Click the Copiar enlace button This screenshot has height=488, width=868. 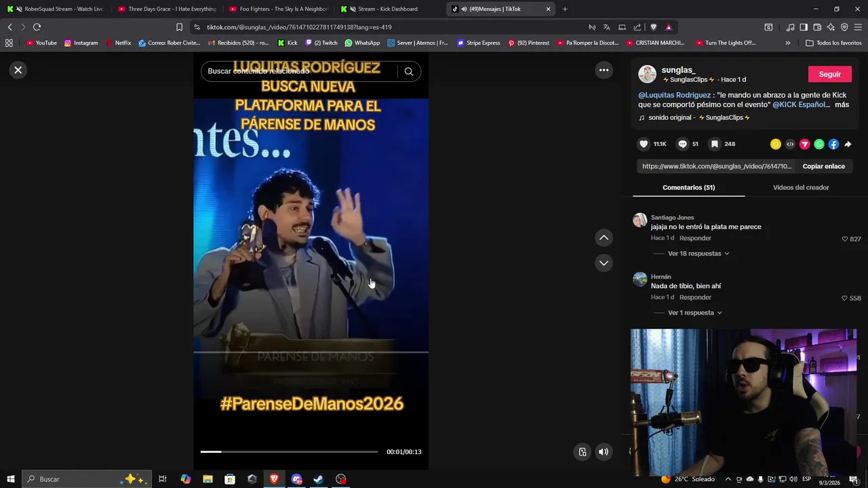(823, 166)
